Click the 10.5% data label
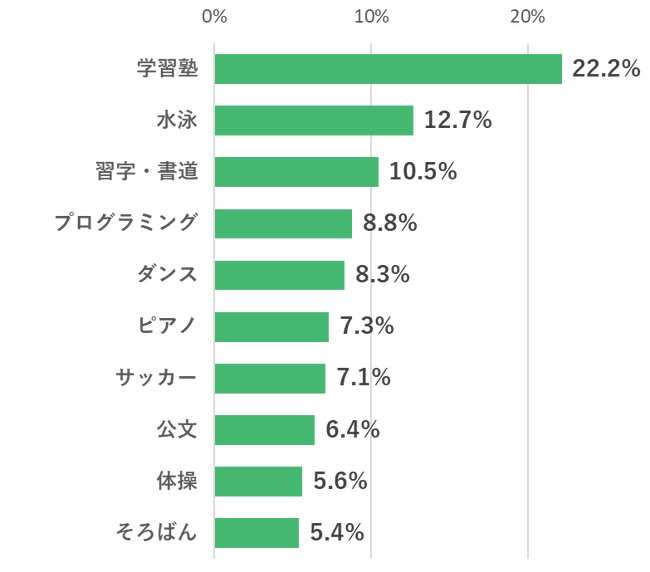Viewport: 650px width, 572px height. coord(423,172)
